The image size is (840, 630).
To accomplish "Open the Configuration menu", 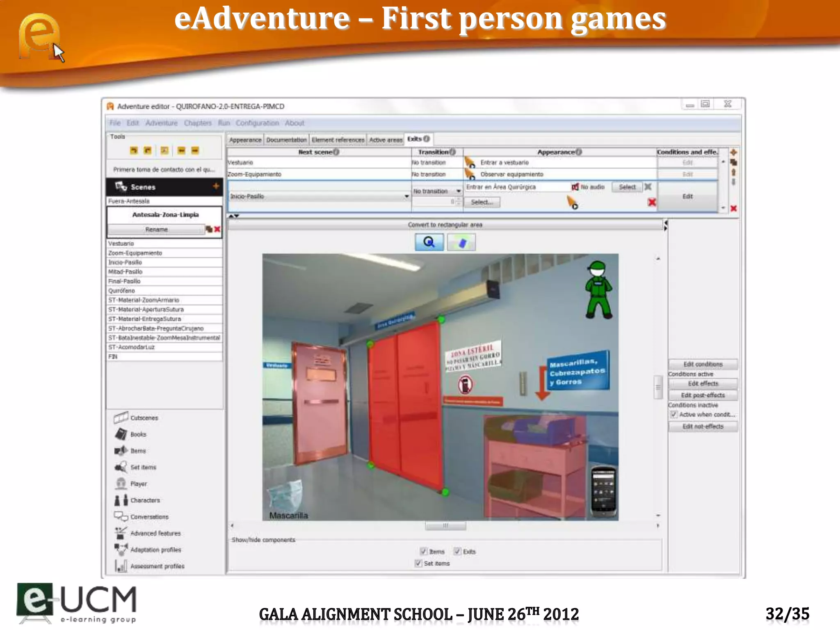I will click(257, 123).
